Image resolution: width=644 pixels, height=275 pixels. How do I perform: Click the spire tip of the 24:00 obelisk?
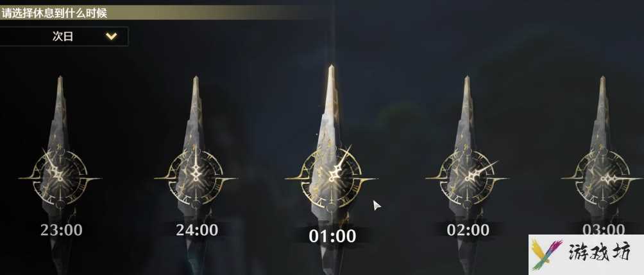(196, 82)
